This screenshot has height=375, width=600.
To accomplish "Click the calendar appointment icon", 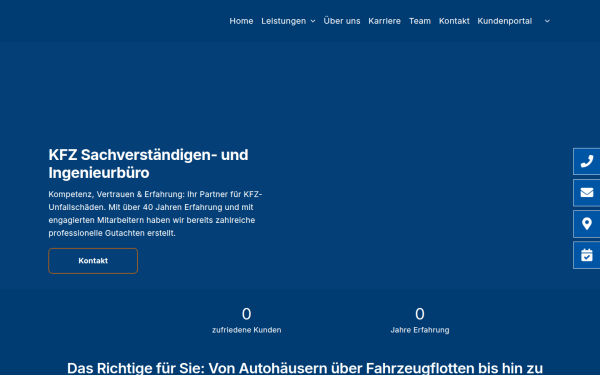I will click(x=587, y=255).
